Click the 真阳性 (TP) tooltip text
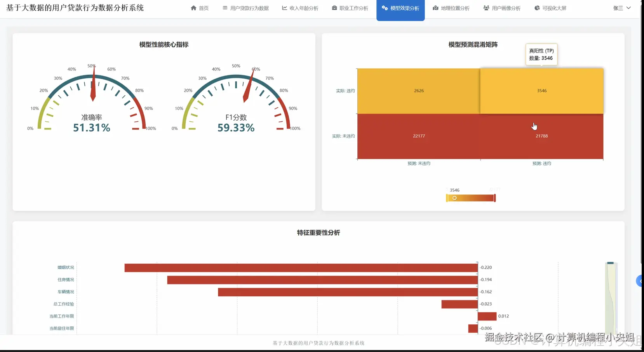Viewport: 644px width, 352px height. [541, 51]
